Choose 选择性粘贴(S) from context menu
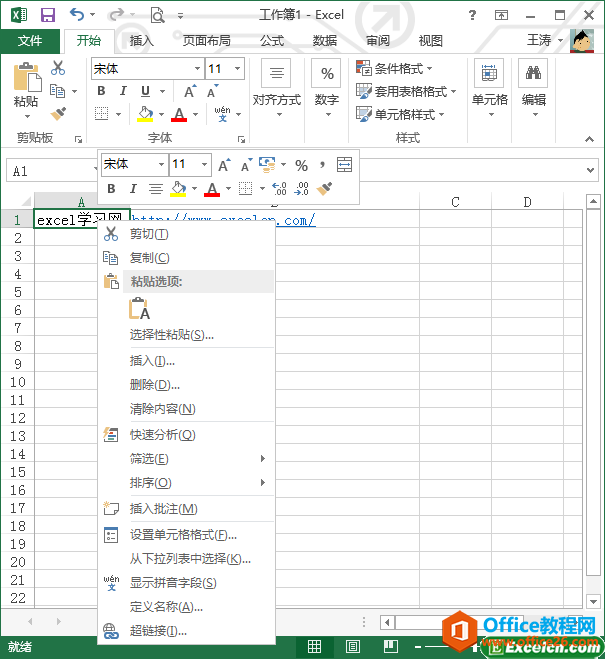The width and height of the screenshot is (605, 659). coord(187,335)
